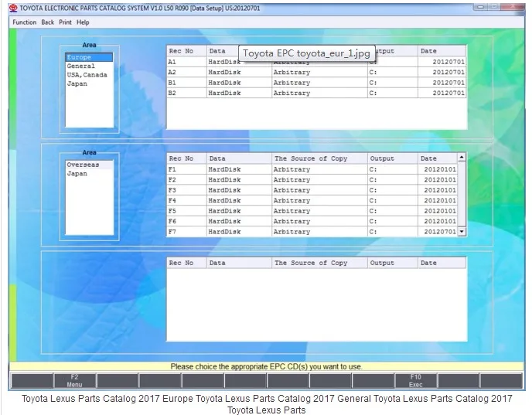Click Output header in second table

point(393,158)
